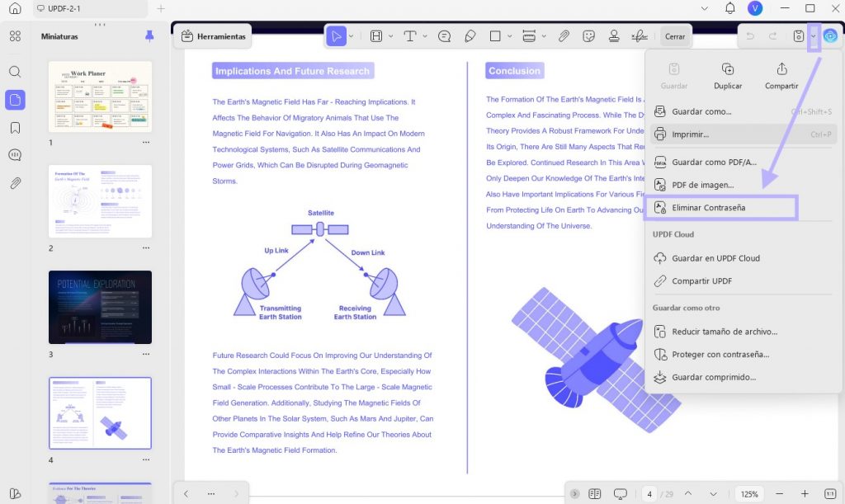
Task: Select the rectangle shape tool
Action: pos(495,36)
